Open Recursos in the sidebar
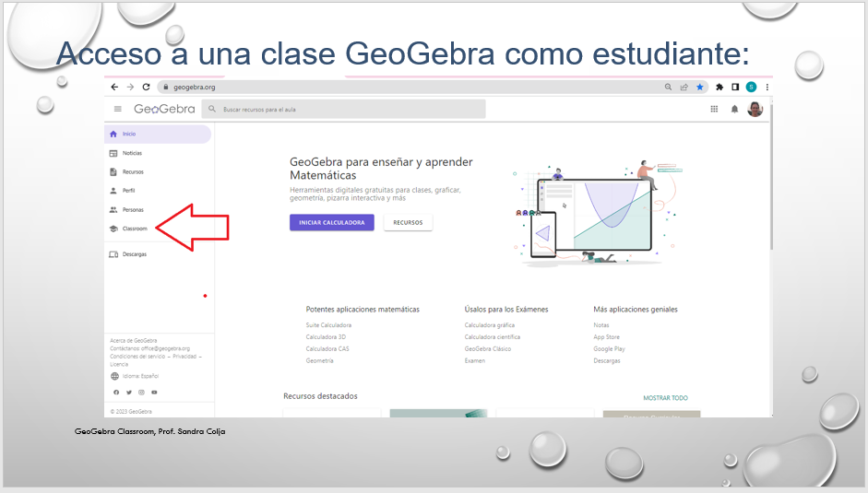868x493 pixels. [159, 172]
